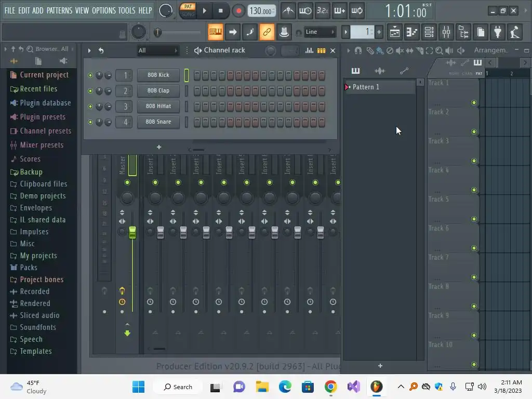Click the Record button
The height and width of the screenshot is (399, 532).
tap(238, 11)
